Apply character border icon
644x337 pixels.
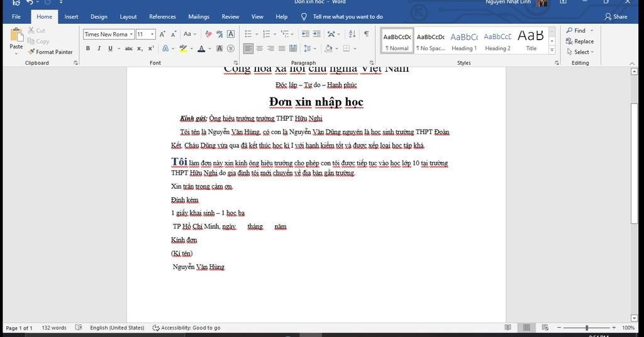[231, 34]
